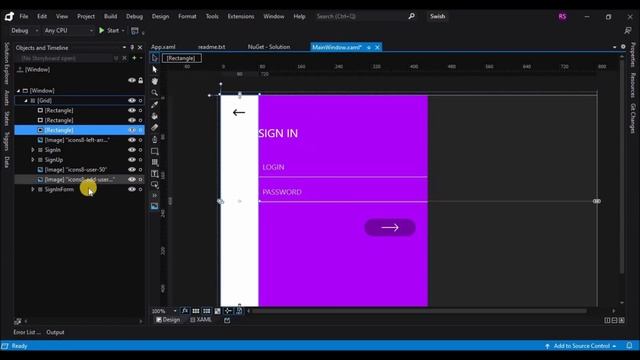
Task: Collapse the [Window] tree node
Action: pyautogui.click(x=18, y=91)
